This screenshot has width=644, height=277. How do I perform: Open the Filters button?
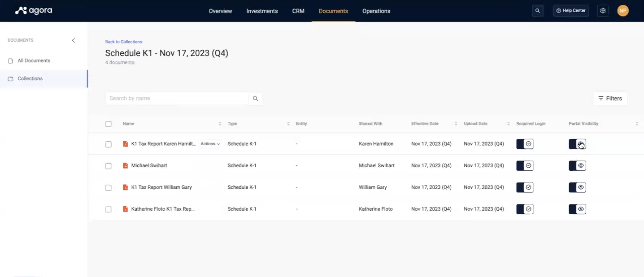pyautogui.click(x=610, y=99)
